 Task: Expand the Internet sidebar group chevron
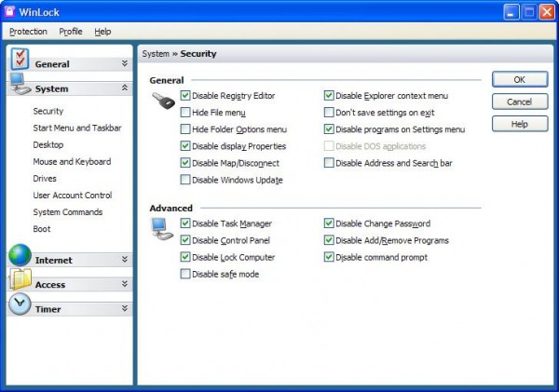pyautogui.click(x=125, y=260)
